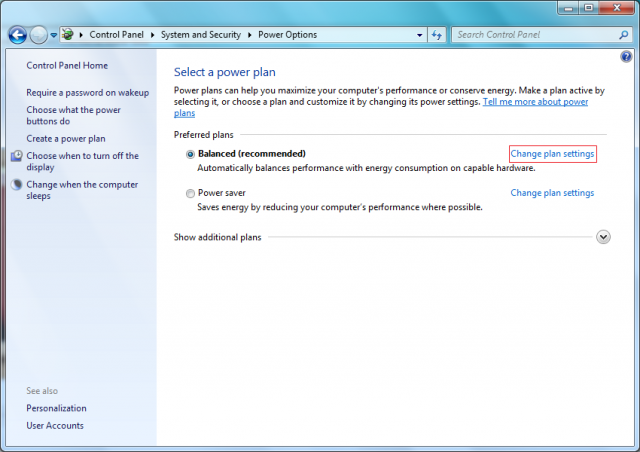Minimize the Power Options window
Image resolution: width=640 pixels, height=452 pixels.
tap(569, 8)
